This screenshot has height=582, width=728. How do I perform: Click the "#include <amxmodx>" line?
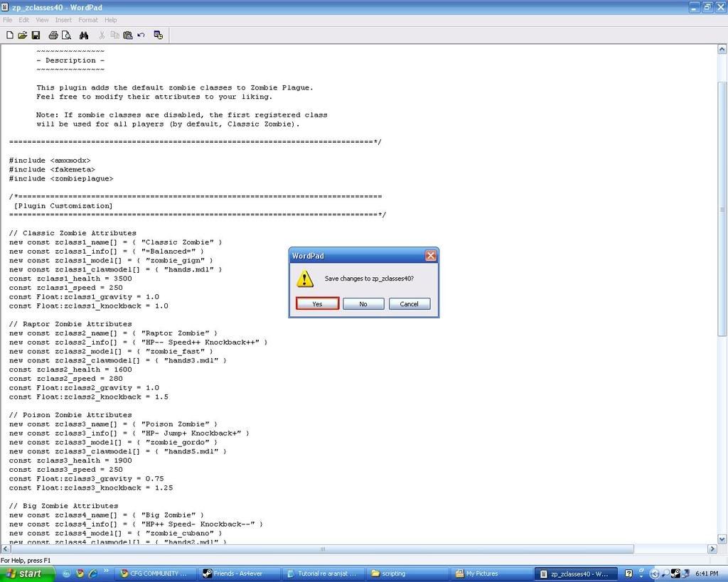tap(50, 161)
